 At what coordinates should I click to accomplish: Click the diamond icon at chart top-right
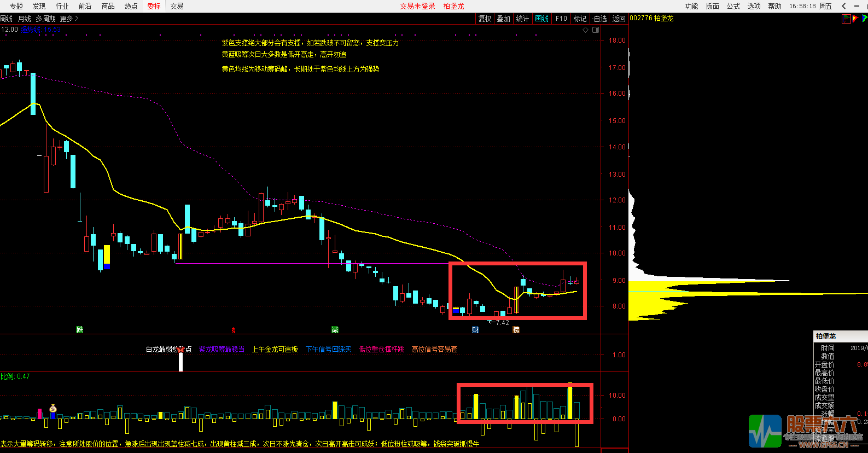coord(586,30)
